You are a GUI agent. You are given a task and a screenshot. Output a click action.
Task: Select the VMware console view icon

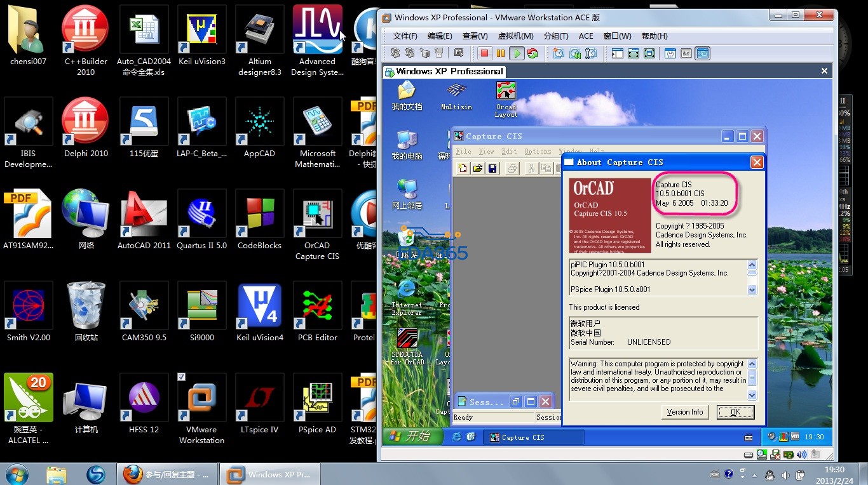[702, 53]
